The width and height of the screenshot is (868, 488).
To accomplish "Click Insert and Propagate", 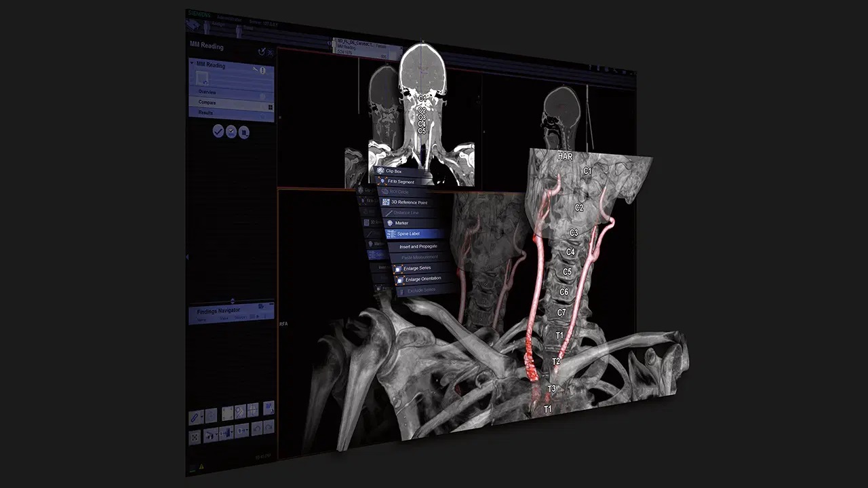I will 418,246.
